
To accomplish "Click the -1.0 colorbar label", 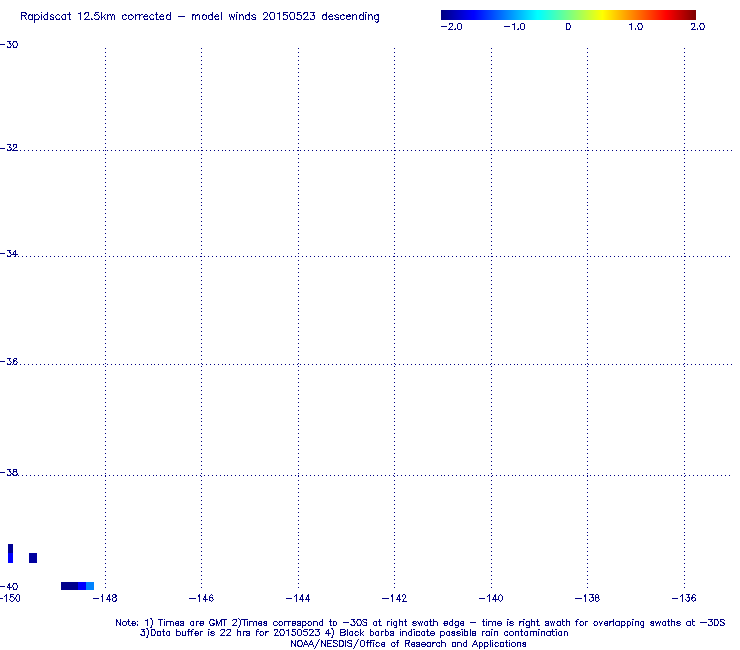I will [514, 27].
